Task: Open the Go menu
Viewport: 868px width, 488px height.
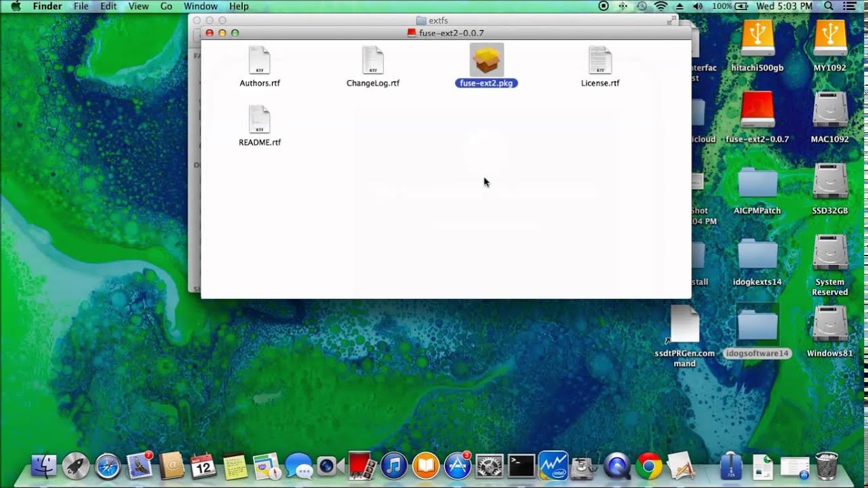Action: point(166,6)
